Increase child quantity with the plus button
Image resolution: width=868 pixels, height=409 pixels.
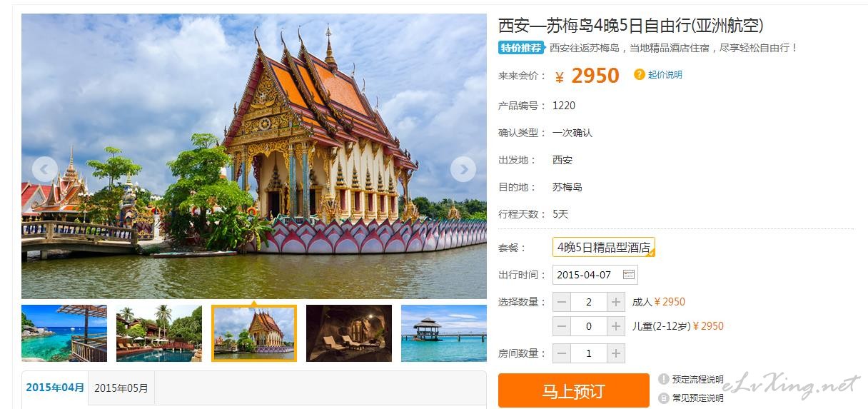(x=616, y=326)
